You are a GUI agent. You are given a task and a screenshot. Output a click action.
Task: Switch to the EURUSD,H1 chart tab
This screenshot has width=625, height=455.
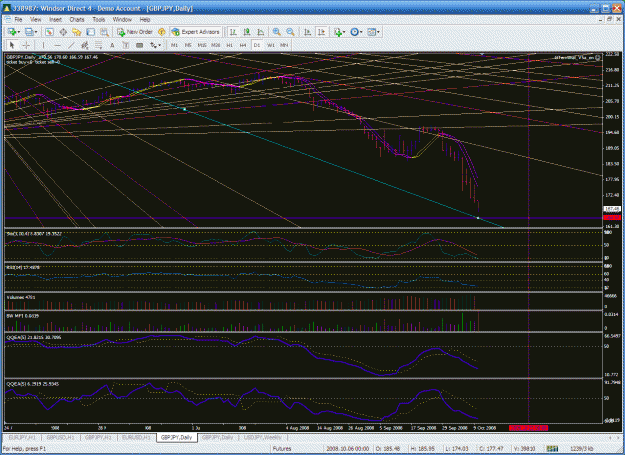[x=136, y=437]
